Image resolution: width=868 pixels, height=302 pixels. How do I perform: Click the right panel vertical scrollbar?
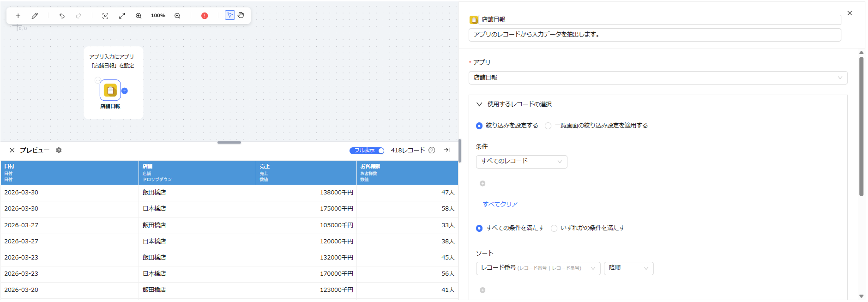point(862,126)
